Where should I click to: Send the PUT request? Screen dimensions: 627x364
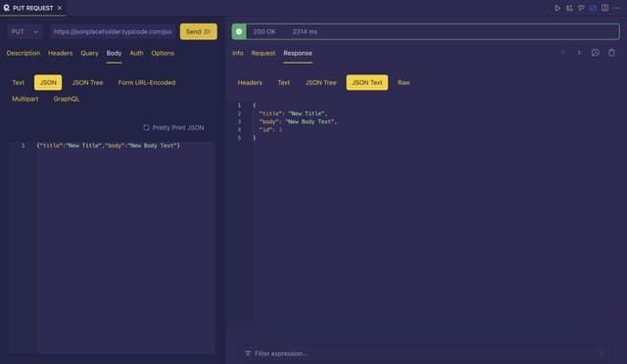(x=198, y=31)
